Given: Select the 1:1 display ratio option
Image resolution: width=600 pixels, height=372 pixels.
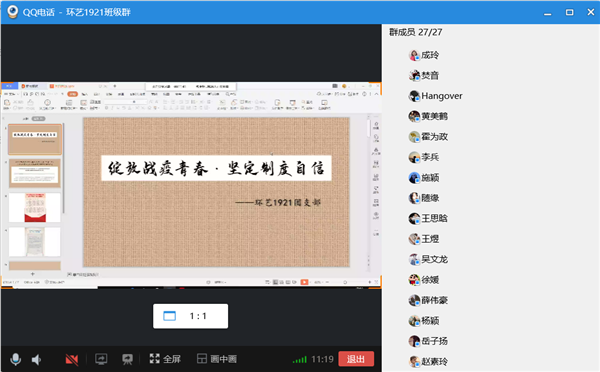Looking at the screenshot, I should [191, 316].
